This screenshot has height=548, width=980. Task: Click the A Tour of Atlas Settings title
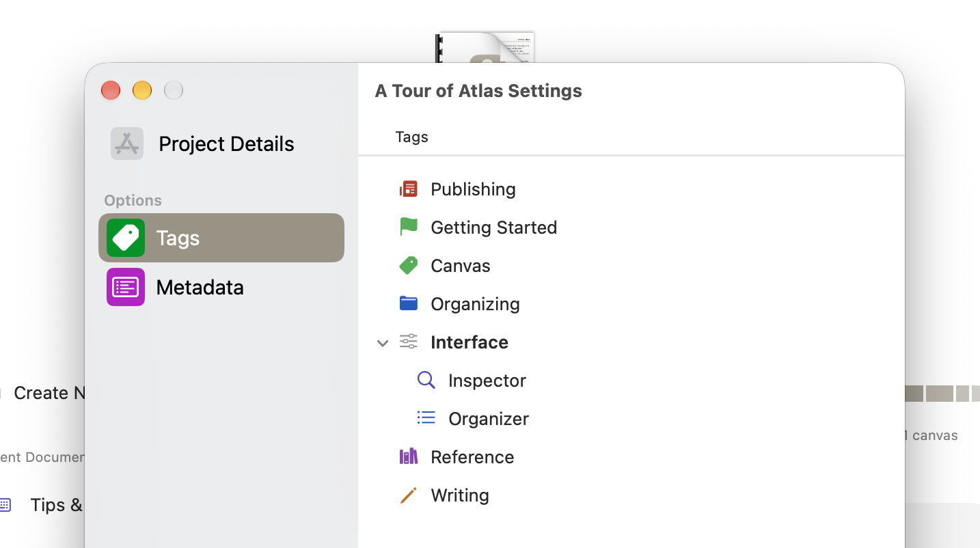(478, 91)
